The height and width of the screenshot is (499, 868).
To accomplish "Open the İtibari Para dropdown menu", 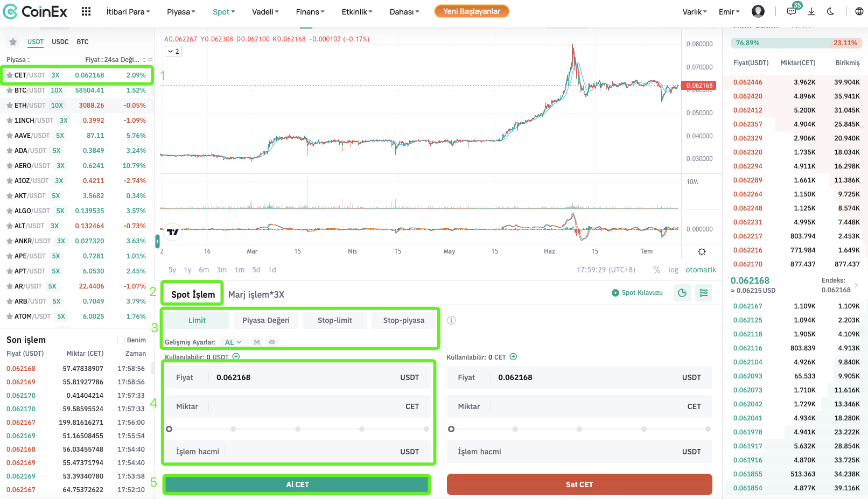I will click(128, 12).
